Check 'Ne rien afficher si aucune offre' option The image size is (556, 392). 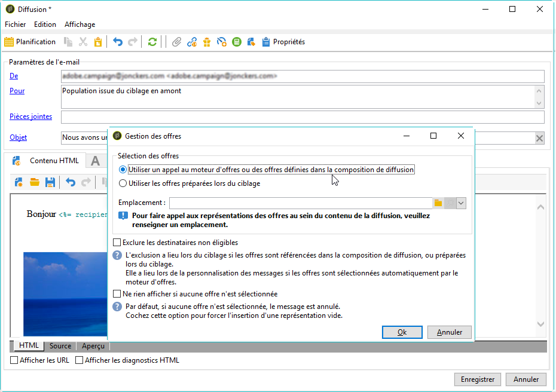pos(195,294)
